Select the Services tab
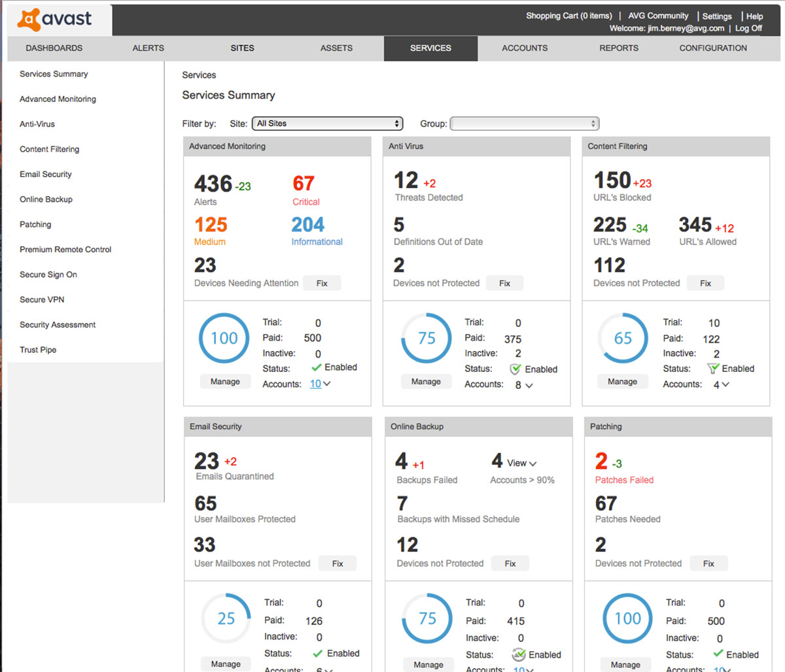This screenshot has height=672, width=785. point(431,48)
